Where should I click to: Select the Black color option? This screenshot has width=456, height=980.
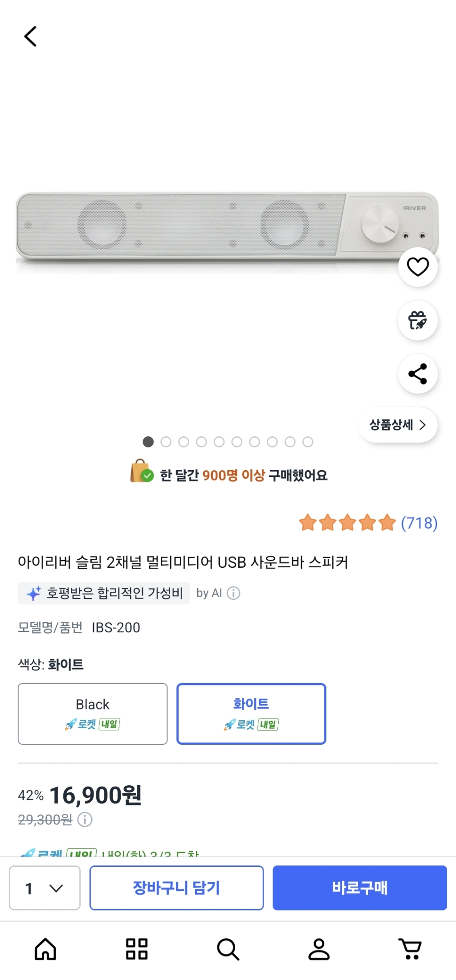92,713
